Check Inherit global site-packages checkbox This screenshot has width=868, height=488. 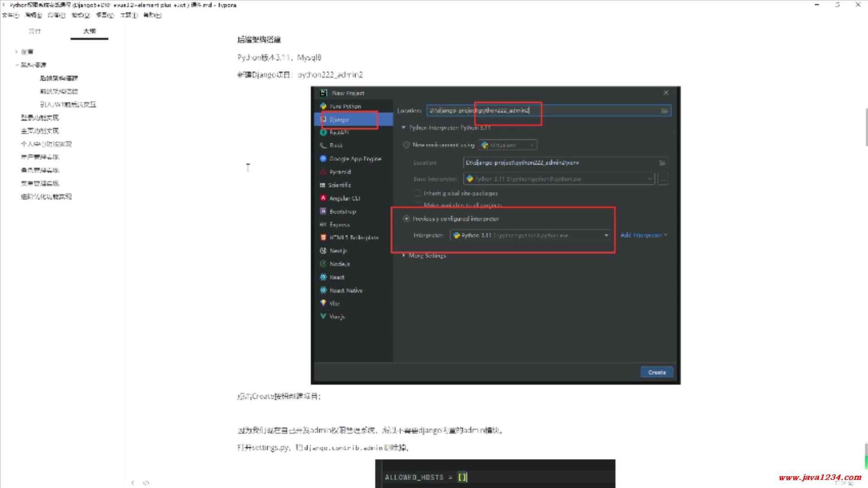(x=418, y=193)
